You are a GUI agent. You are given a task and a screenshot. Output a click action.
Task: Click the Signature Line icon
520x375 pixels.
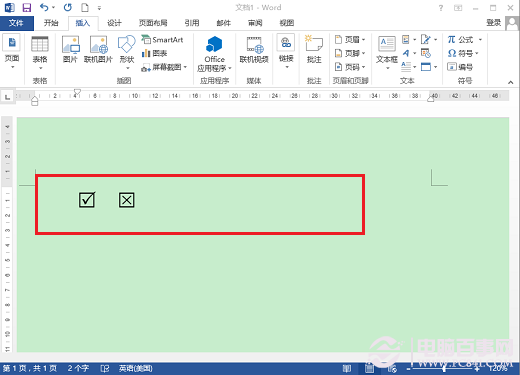tap(426, 40)
